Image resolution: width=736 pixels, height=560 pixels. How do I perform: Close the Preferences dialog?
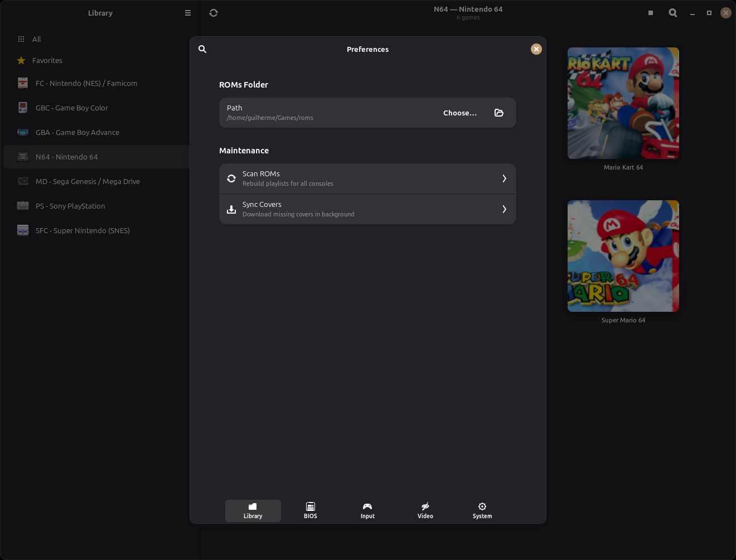536,49
